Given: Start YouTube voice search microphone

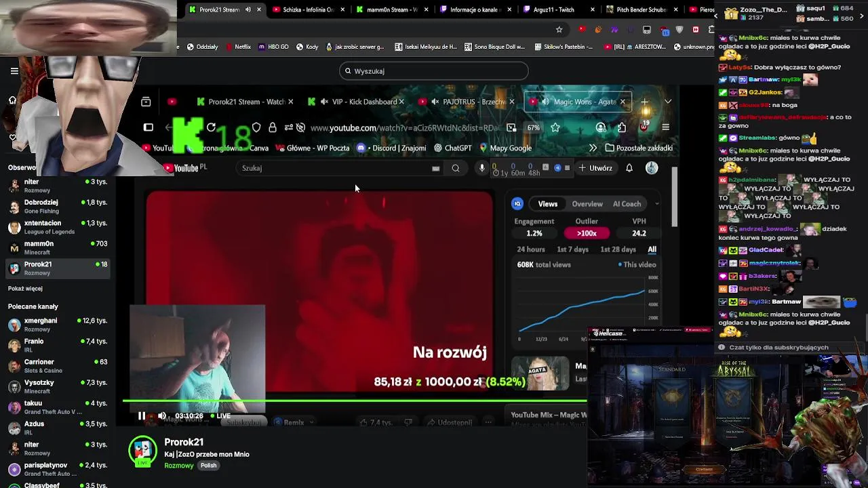Looking at the screenshot, I should point(481,168).
